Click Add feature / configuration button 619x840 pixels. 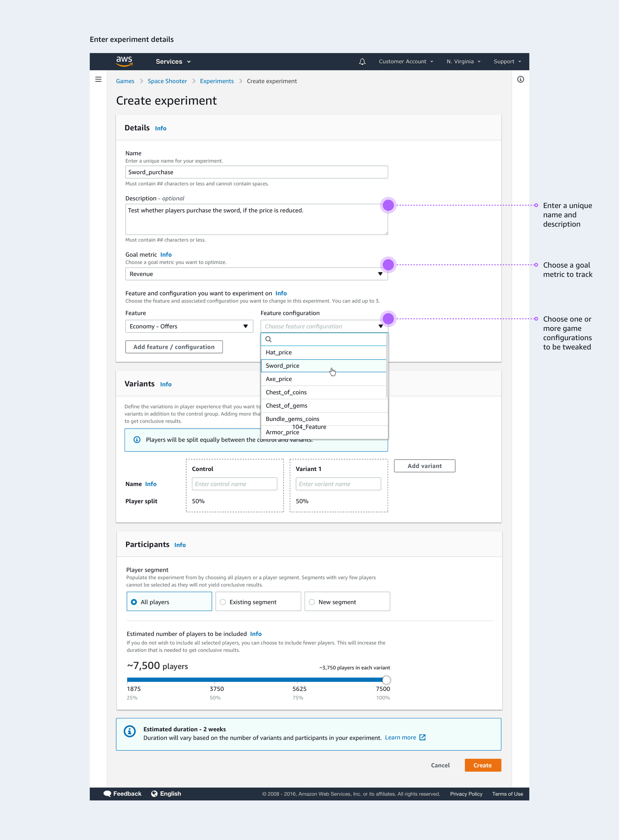(x=174, y=347)
